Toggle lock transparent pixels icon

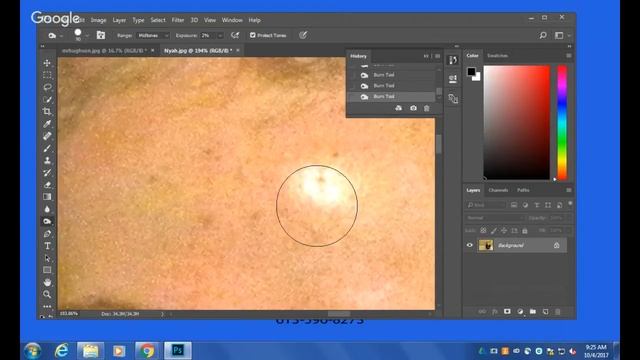click(x=483, y=231)
